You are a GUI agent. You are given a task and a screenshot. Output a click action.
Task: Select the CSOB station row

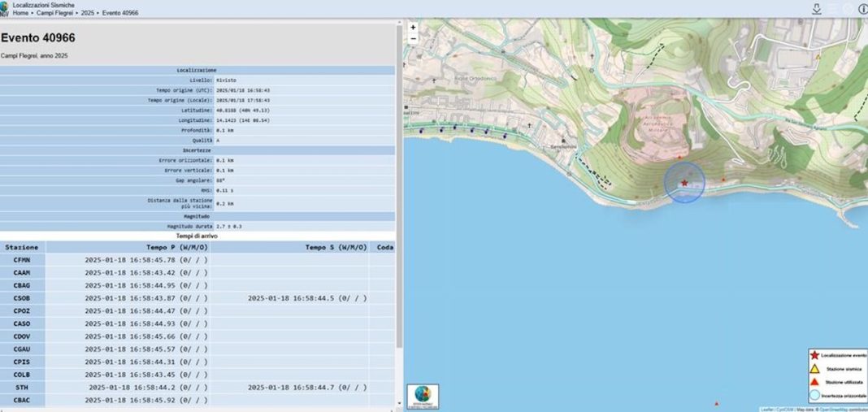click(x=22, y=298)
